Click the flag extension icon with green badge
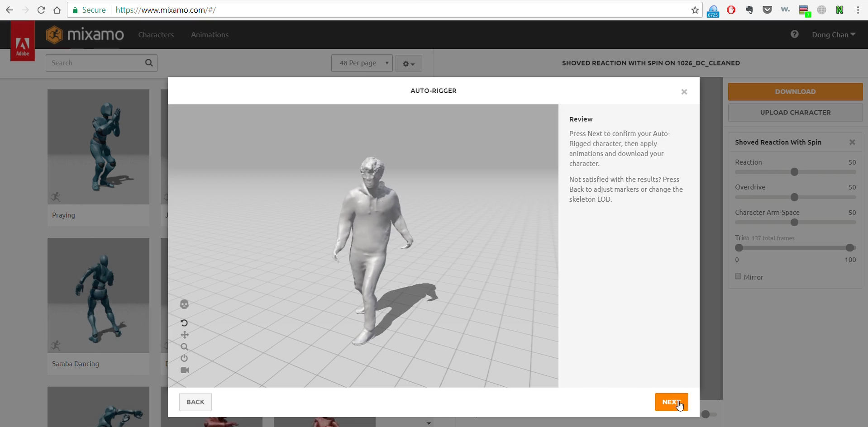Screen dimensions: 868x427 coord(804,11)
